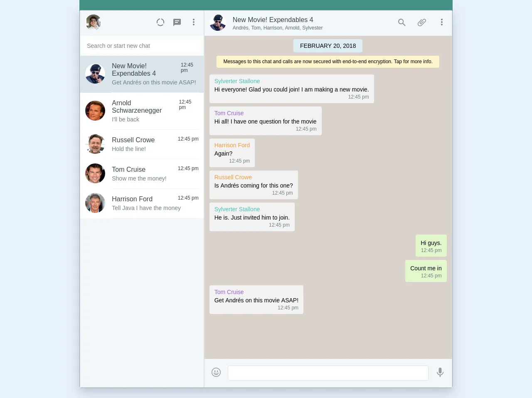Record voice message with microphone icon
532x398 pixels.
pyautogui.click(x=440, y=372)
